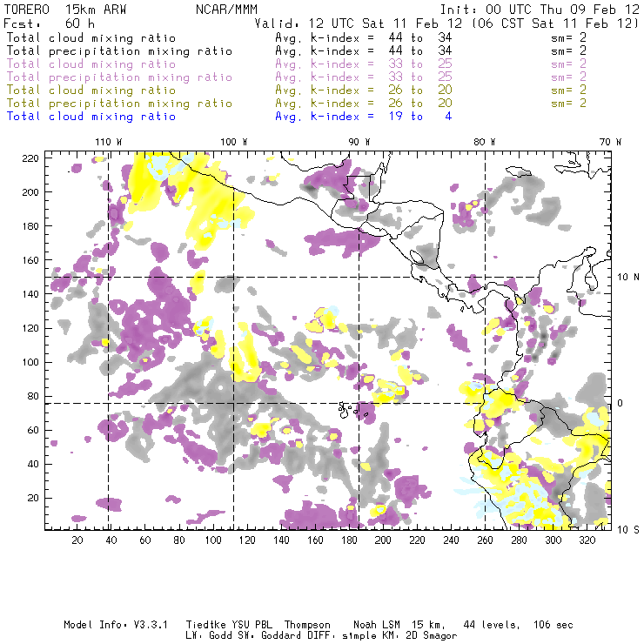Click the 'Model Info: V3.3.1' text
Viewport: 644px width, 644px height.
(116, 625)
